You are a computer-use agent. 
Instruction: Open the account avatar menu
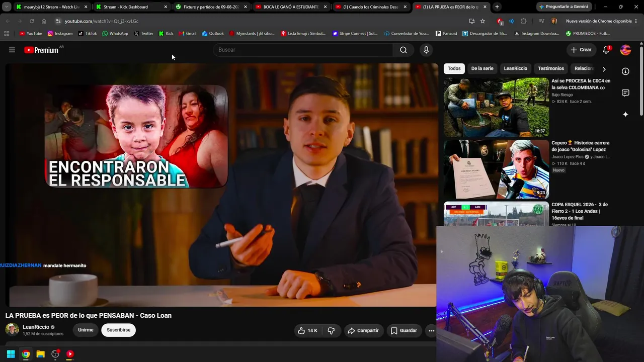pyautogui.click(x=625, y=50)
